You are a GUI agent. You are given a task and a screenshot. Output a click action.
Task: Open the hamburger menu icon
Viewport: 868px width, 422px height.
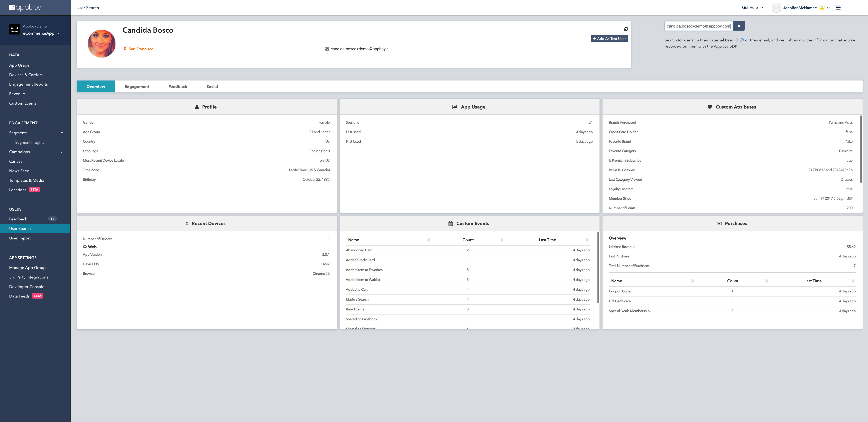[x=838, y=7]
